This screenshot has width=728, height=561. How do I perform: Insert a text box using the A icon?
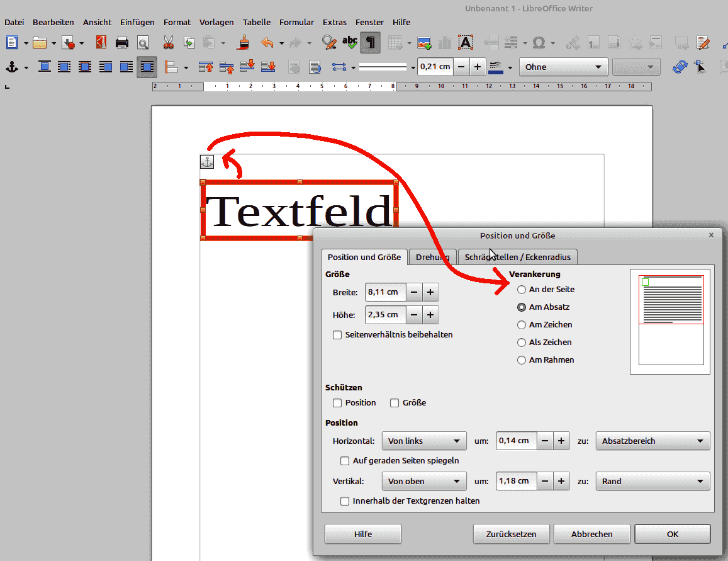[464, 42]
